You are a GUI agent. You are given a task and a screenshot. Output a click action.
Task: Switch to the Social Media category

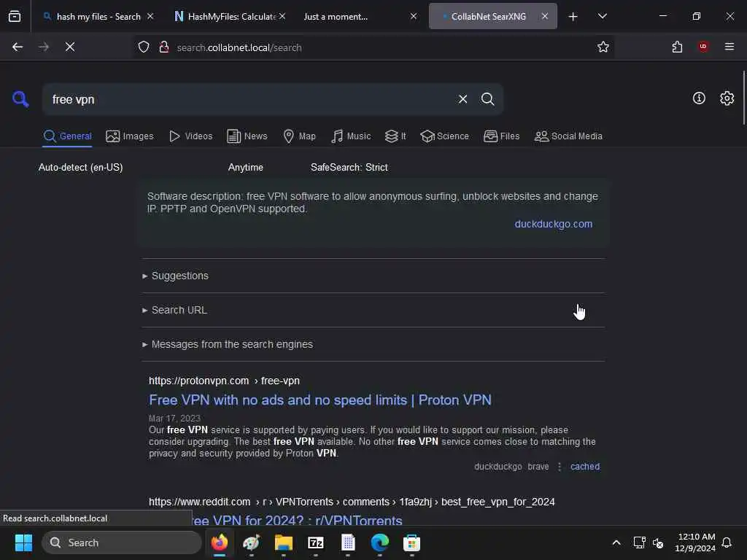[568, 136]
